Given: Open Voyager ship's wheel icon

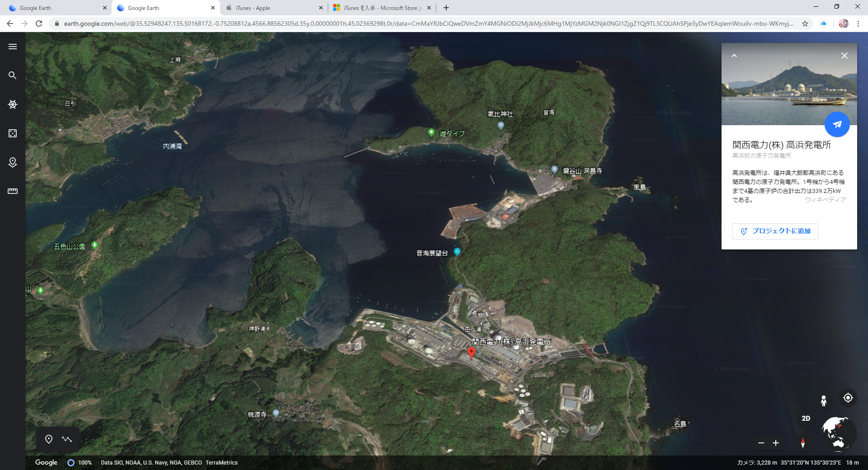Looking at the screenshot, I should click(13, 104).
